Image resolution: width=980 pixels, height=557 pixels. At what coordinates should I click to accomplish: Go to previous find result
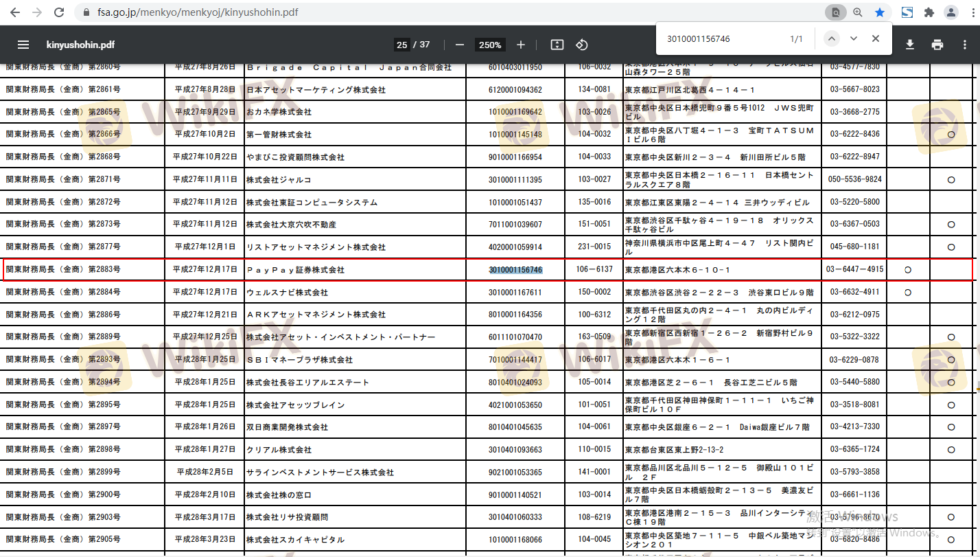(x=832, y=38)
